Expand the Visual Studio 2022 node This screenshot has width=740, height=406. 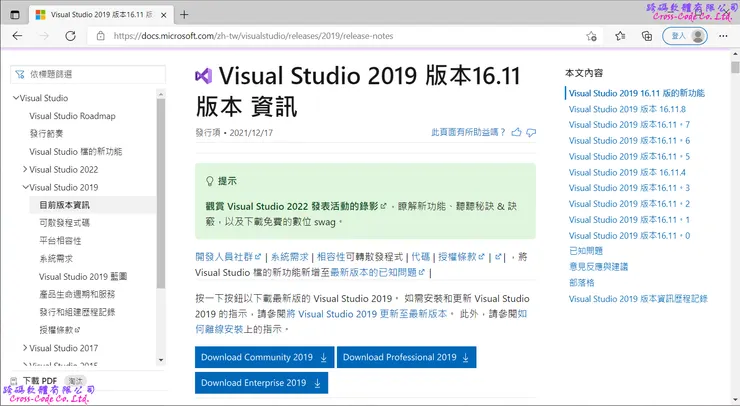point(25,169)
